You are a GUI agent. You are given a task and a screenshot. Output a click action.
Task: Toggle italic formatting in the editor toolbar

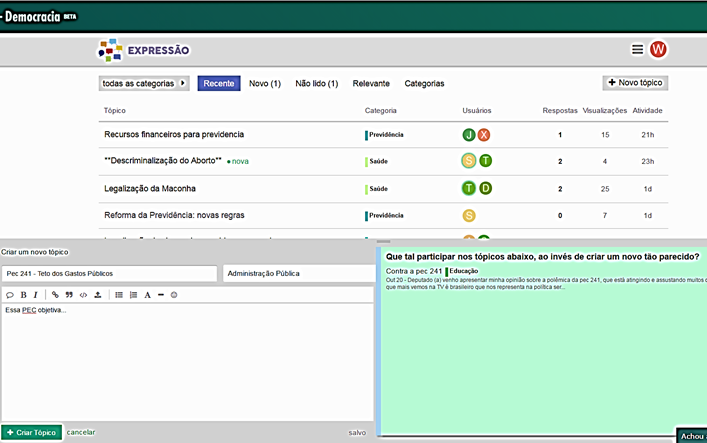pyautogui.click(x=36, y=295)
